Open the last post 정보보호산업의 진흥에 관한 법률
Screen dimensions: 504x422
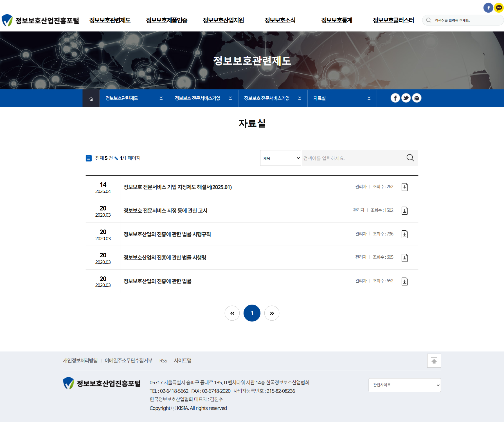point(157,281)
